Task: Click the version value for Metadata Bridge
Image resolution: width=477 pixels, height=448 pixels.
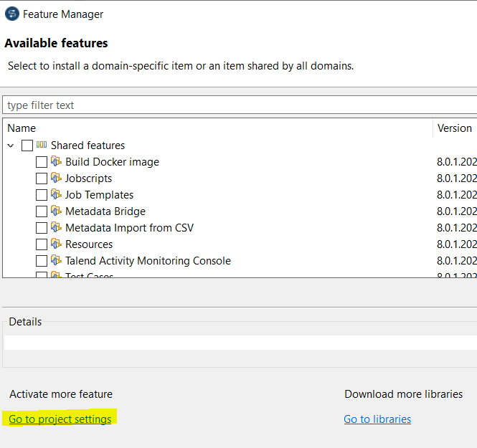Action: pyautogui.click(x=457, y=211)
